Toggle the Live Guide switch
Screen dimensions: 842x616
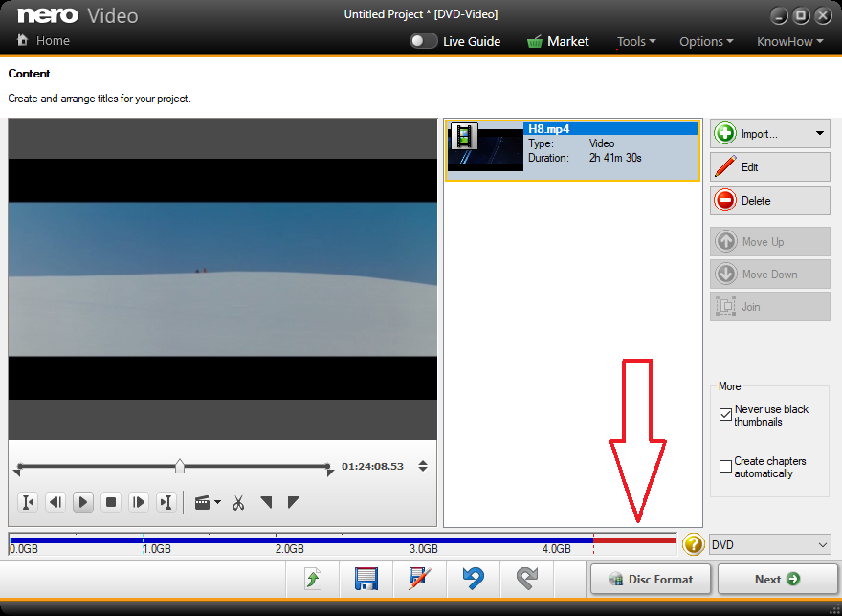(x=424, y=41)
